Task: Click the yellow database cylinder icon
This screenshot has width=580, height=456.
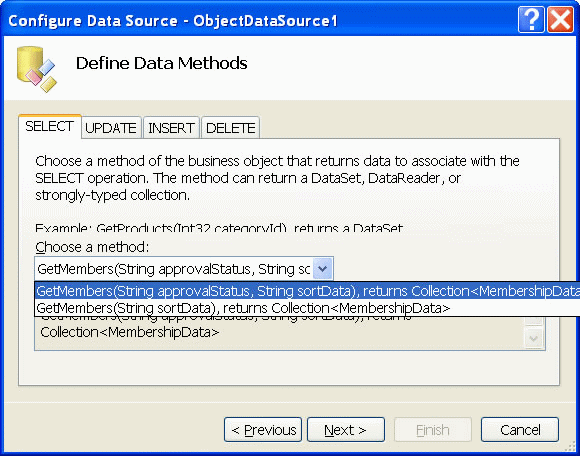Action: point(37,69)
